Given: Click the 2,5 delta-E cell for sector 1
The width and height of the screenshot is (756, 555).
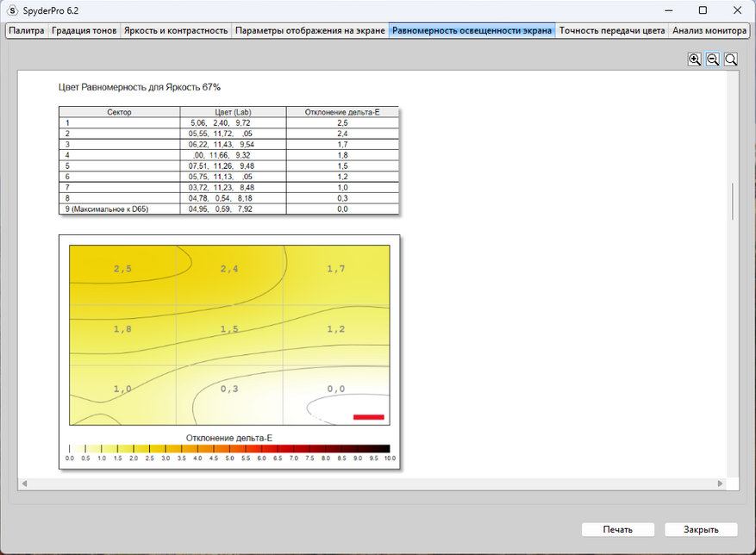Looking at the screenshot, I should (342, 123).
